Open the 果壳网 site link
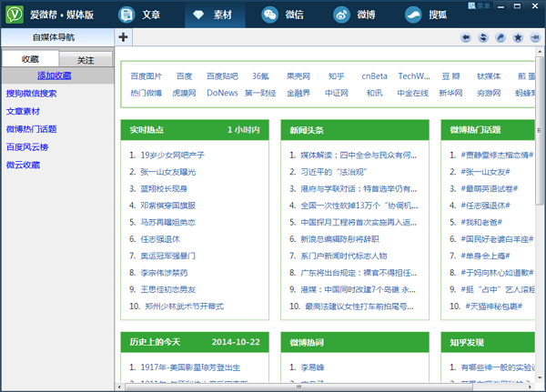The width and height of the screenshot is (546, 392). 298,75
